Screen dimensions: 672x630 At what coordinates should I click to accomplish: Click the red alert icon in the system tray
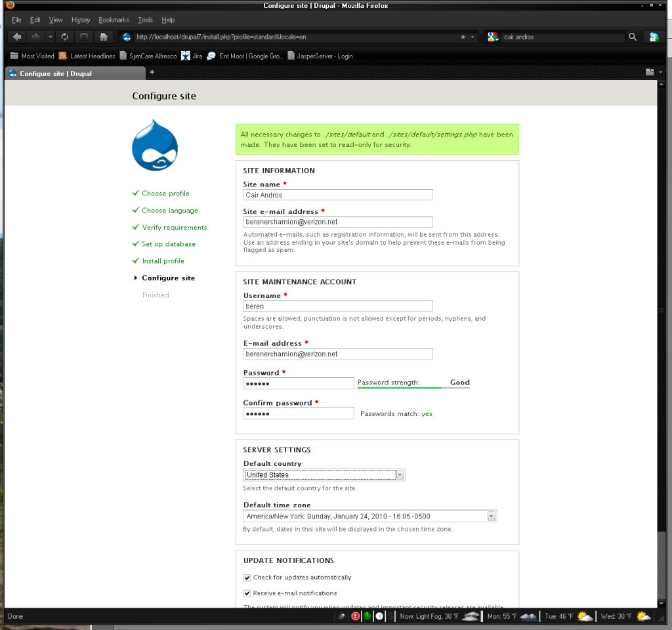(x=354, y=616)
